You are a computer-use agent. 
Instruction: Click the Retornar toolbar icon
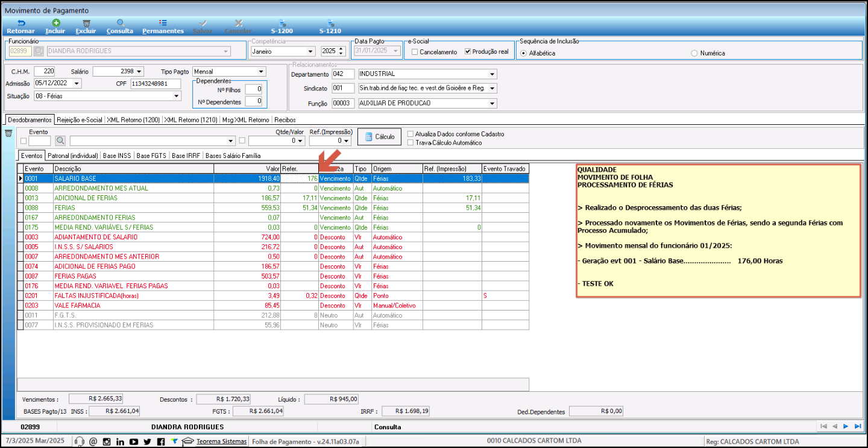point(20,23)
